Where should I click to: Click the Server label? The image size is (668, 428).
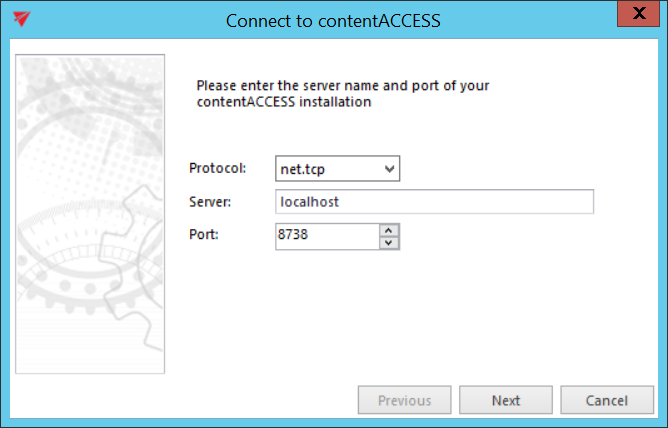210,202
